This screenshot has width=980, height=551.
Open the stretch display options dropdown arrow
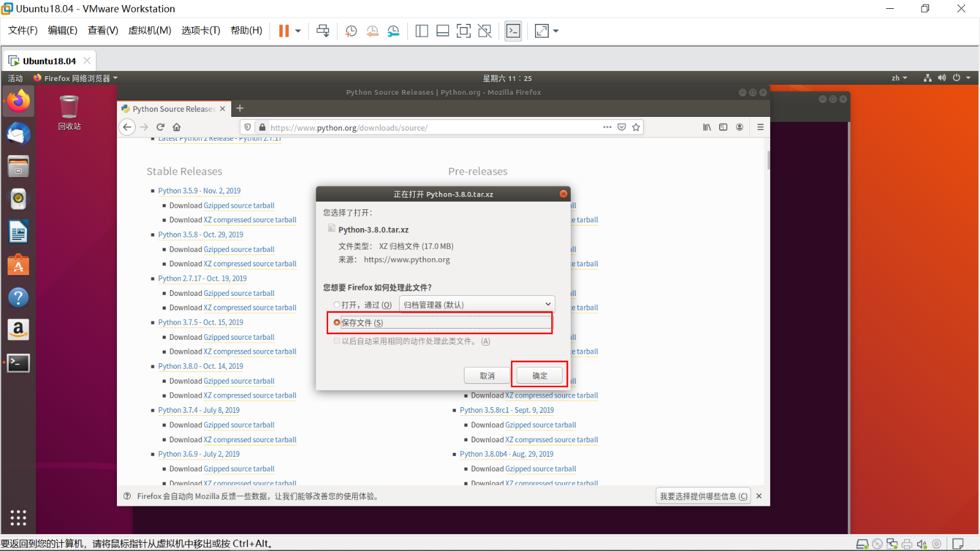click(x=556, y=31)
